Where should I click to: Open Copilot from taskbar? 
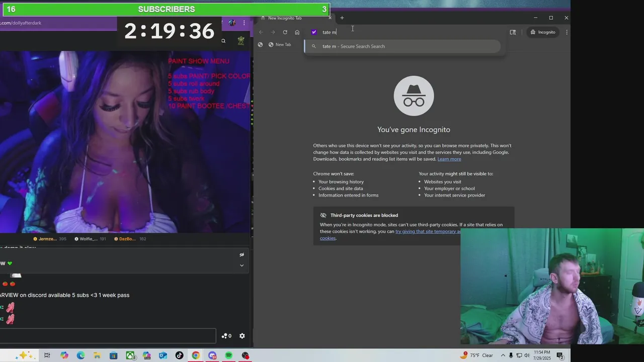coord(64,355)
